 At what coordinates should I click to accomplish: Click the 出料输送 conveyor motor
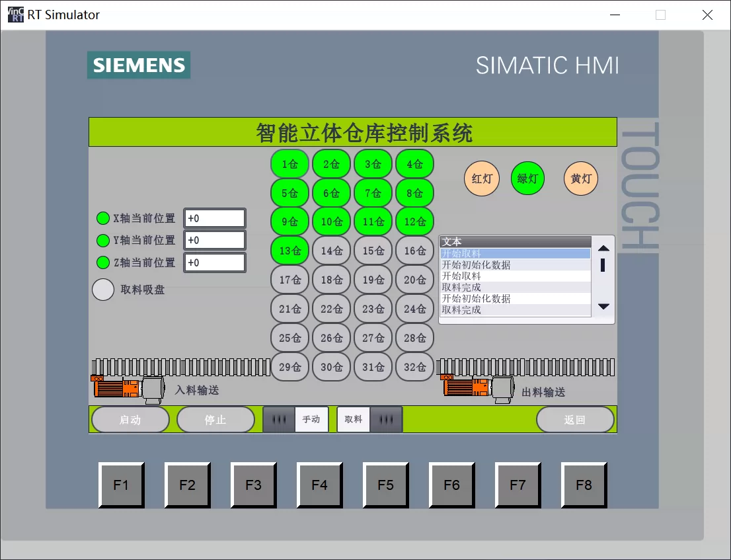479,388
